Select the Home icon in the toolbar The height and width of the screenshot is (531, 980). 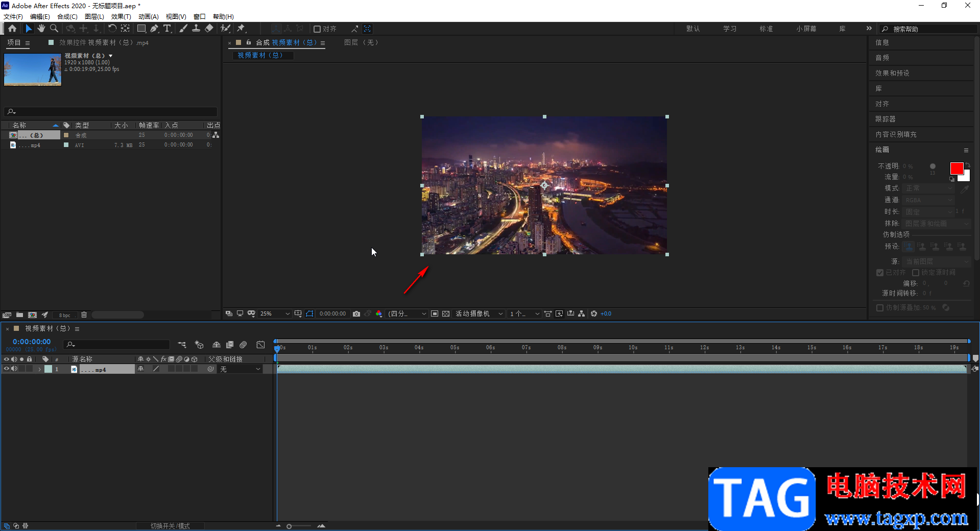click(12, 29)
